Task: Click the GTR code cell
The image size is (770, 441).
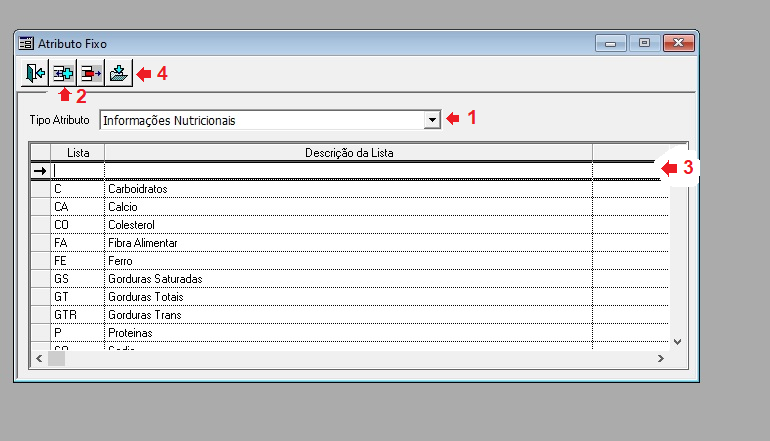Action: pyautogui.click(x=78, y=315)
